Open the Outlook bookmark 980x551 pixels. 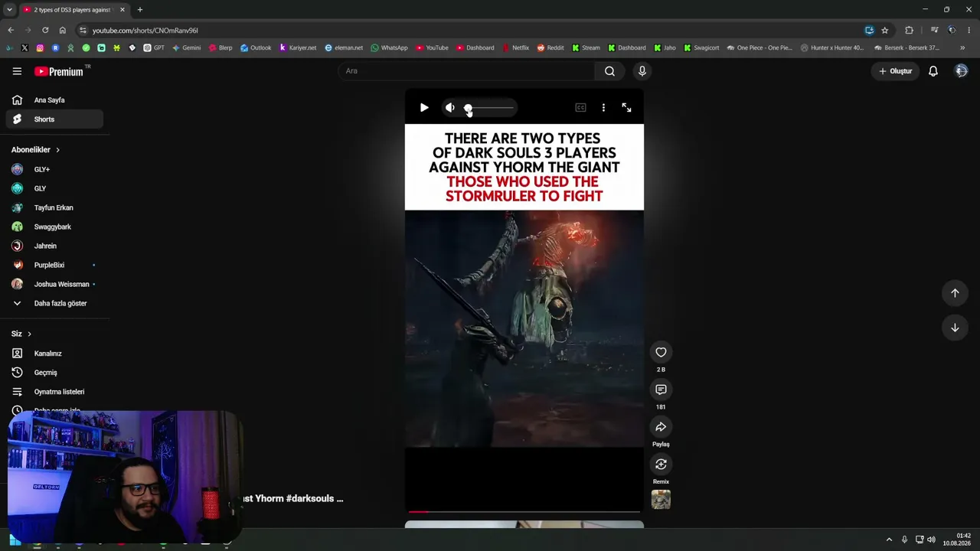pos(256,47)
